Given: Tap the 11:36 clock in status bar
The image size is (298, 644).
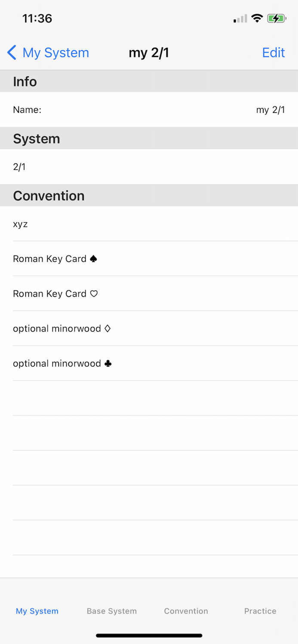Looking at the screenshot, I should point(37,18).
